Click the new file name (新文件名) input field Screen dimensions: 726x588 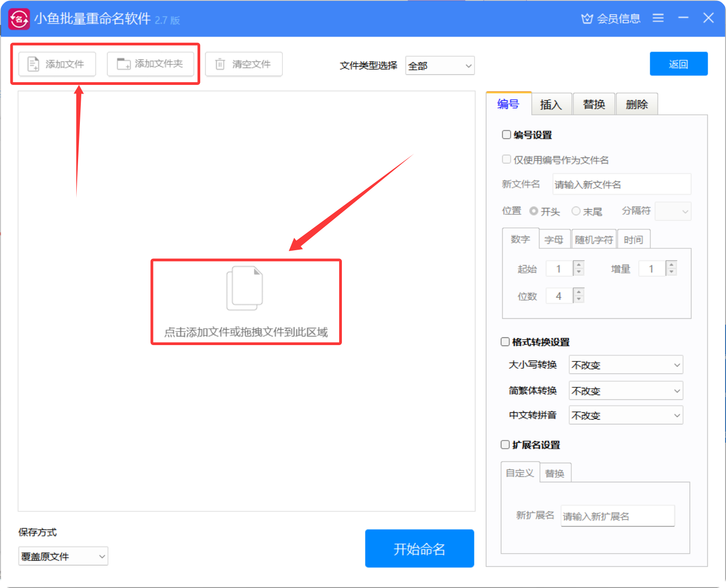(621, 184)
